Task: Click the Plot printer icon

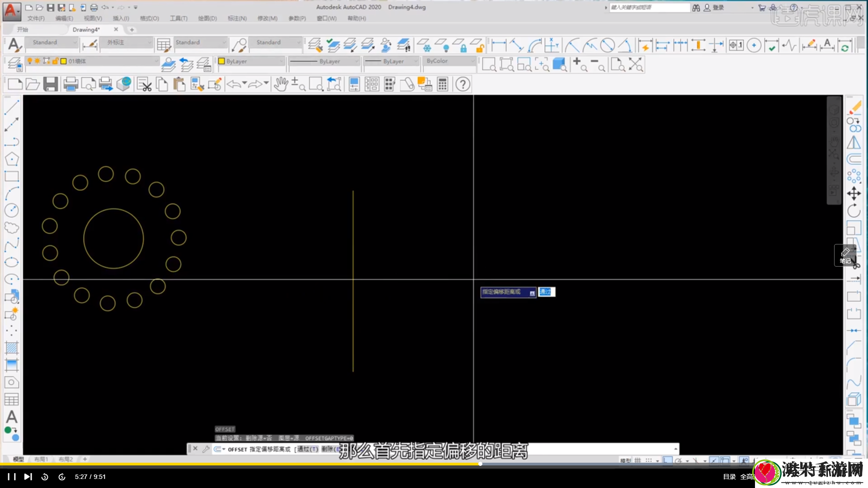Action: tap(71, 84)
